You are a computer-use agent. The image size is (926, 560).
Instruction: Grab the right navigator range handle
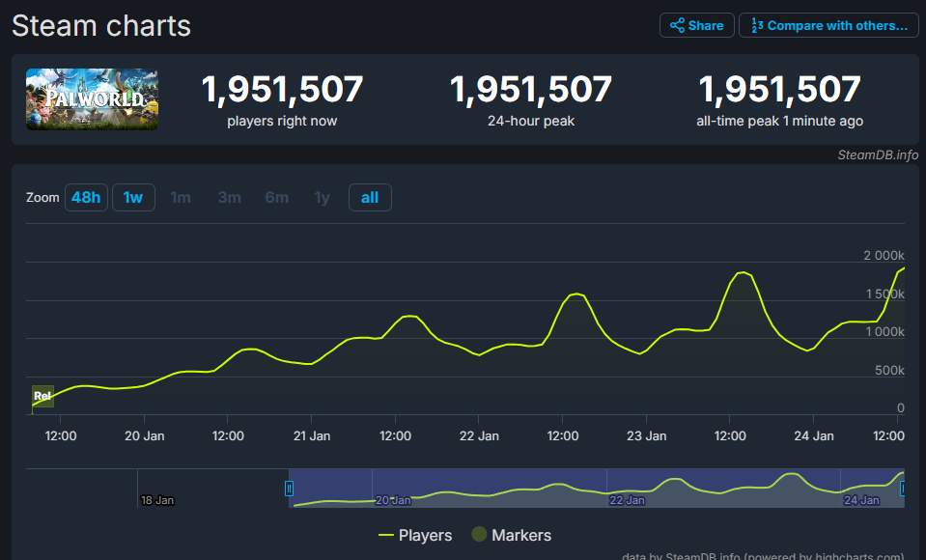click(903, 489)
